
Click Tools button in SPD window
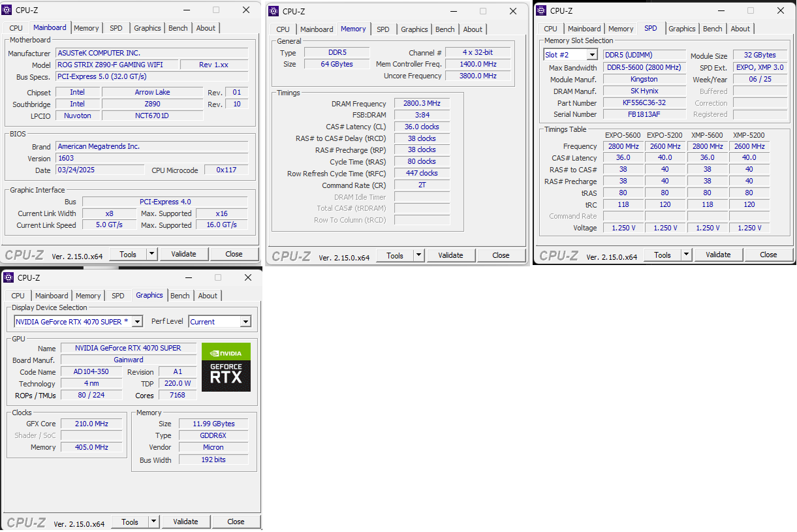coord(663,255)
